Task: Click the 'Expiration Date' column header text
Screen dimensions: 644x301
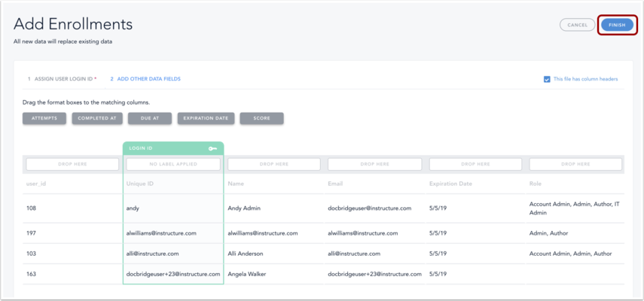Action: [x=450, y=184]
